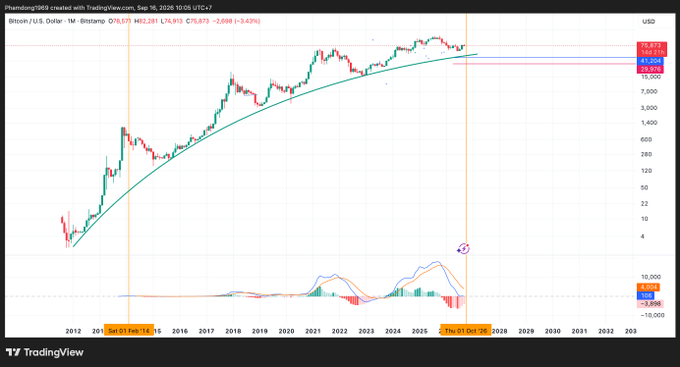Click the 2032 year label on time axis

tap(606, 331)
